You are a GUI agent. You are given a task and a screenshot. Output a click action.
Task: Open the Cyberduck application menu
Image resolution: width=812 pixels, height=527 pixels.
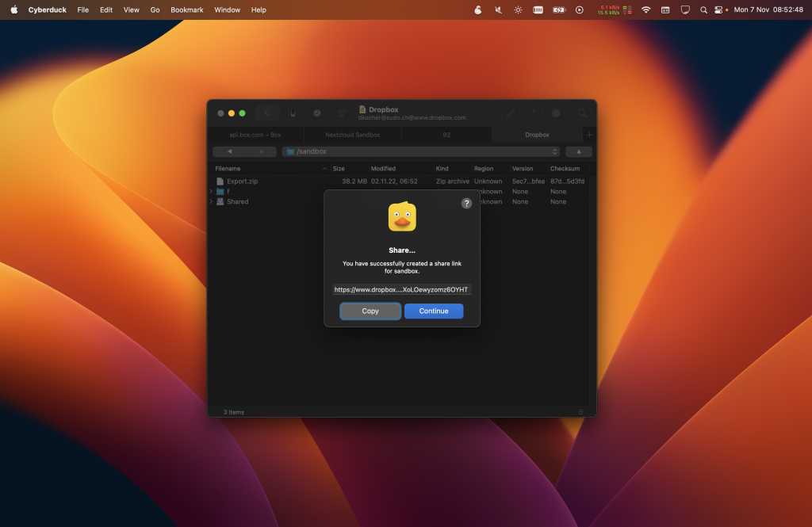click(47, 10)
